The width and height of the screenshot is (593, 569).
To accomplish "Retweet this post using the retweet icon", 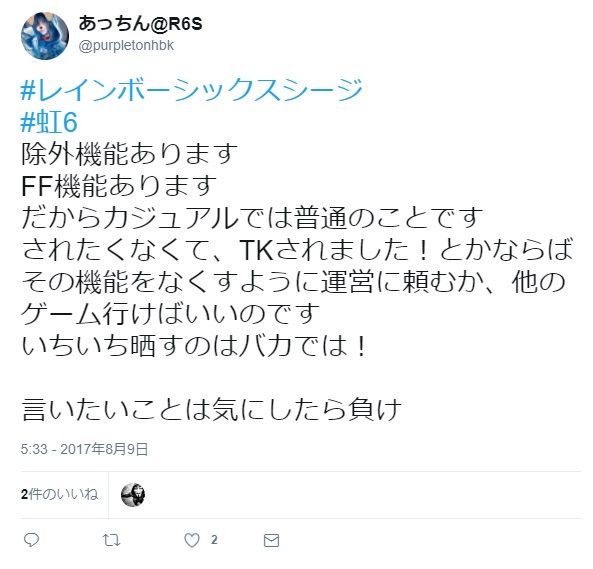I will tap(112, 540).
